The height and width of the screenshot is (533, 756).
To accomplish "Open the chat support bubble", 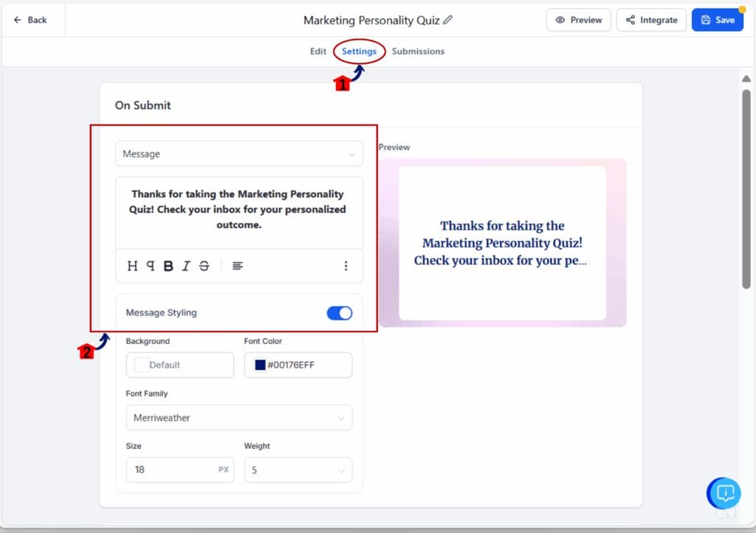I will click(724, 493).
